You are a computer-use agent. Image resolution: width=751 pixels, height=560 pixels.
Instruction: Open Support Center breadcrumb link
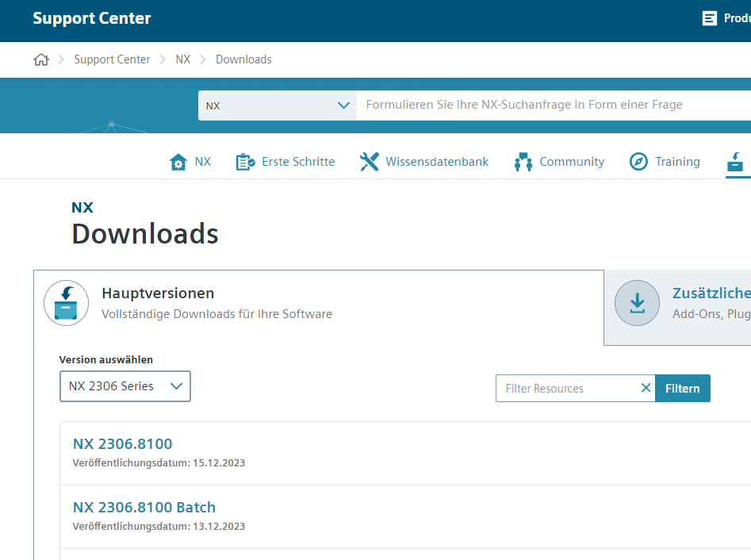tap(112, 59)
